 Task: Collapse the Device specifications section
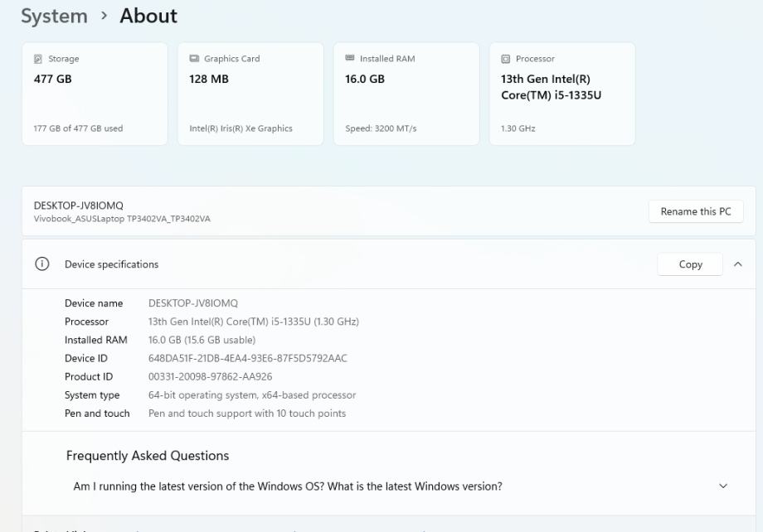[738, 264]
